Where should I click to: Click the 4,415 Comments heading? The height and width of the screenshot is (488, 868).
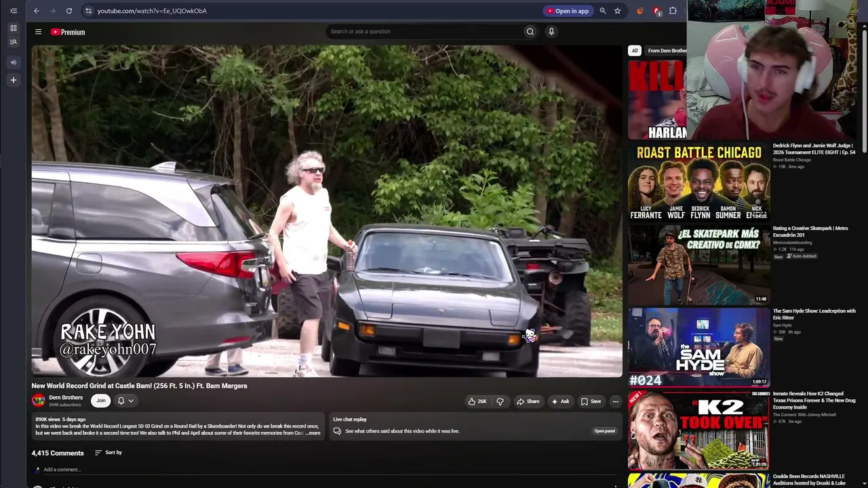58,453
